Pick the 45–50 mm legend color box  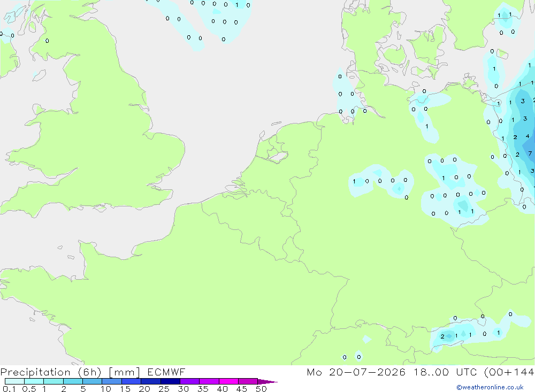pos(248,381)
